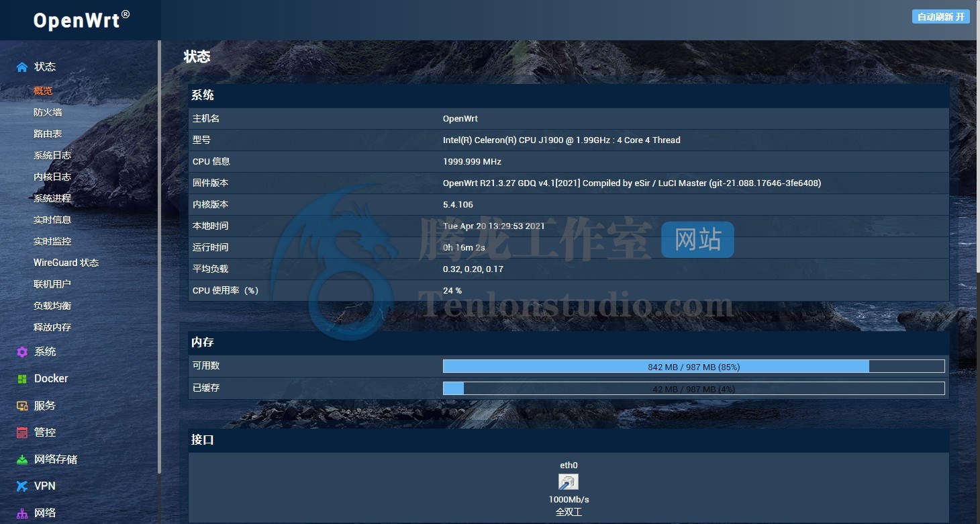Click the eth0 interface port icon

coord(569,482)
